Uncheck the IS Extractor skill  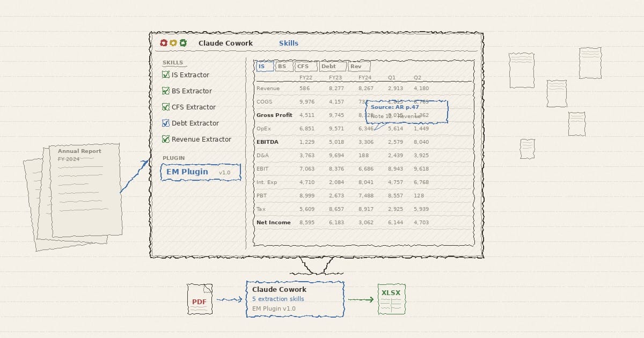point(166,75)
